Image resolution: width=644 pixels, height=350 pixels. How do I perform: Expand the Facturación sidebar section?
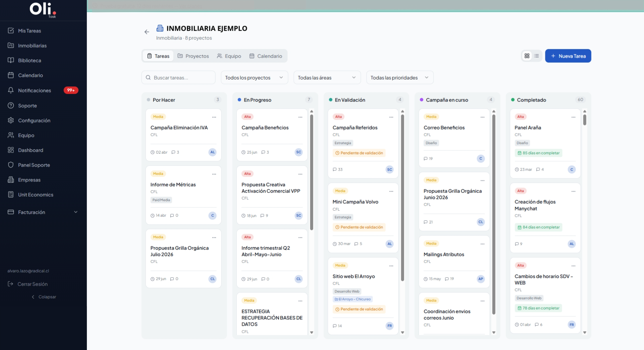point(43,212)
